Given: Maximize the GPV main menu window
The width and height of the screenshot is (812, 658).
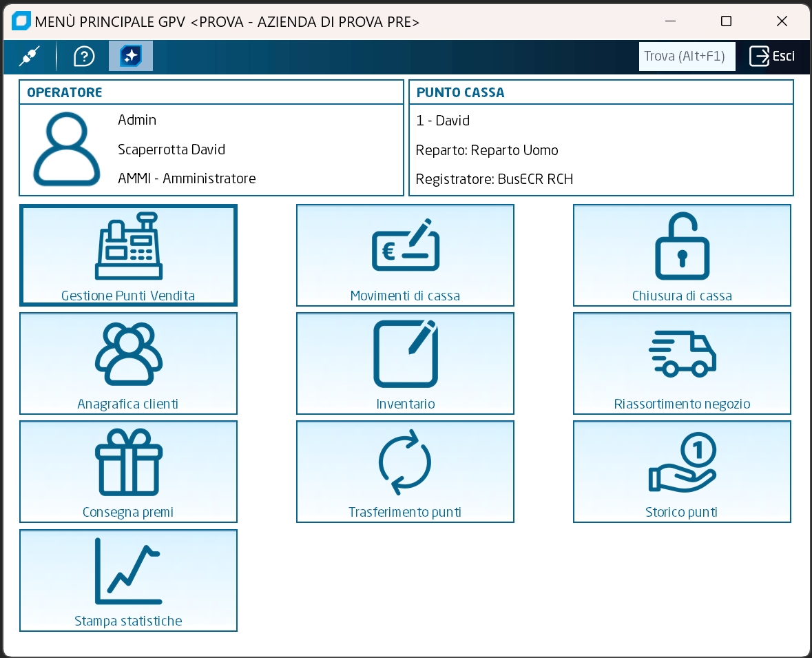Looking at the screenshot, I should [726, 21].
